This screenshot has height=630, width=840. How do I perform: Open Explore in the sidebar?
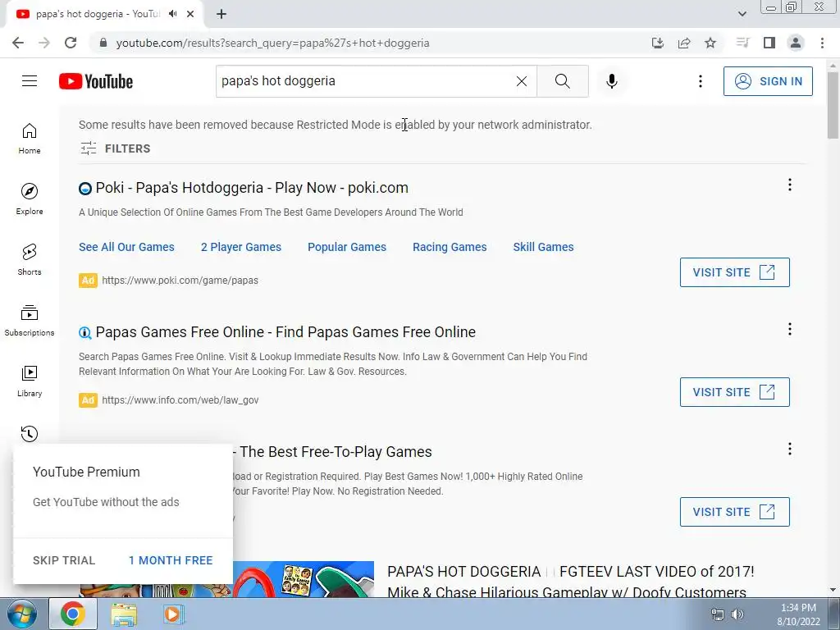click(x=30, y=199)
